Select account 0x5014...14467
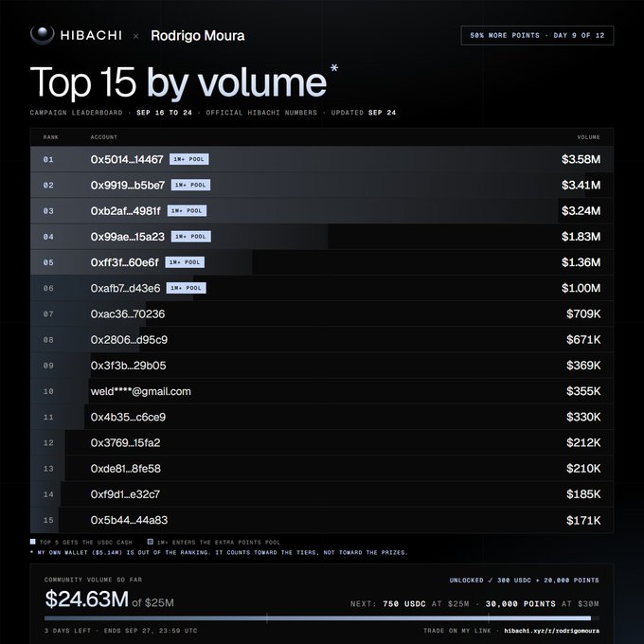644x644 pixels. click(x=127, y=159)
